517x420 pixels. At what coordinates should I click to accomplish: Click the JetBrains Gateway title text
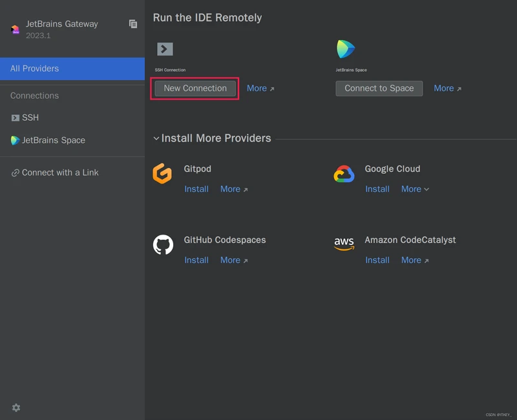pyautogui.click(x=62, y=24)
